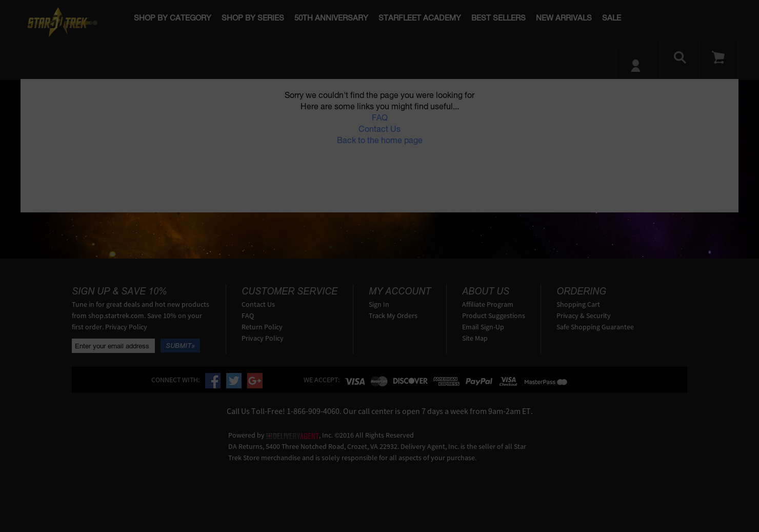Open Return Policy link
The height and width of the screenshot is (532, 759).
[262, 327]
